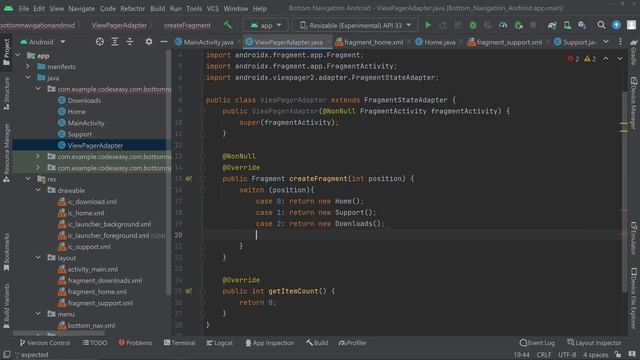Open Project panel gear settings
Screen dimensions: 640x360
(149, 42)
